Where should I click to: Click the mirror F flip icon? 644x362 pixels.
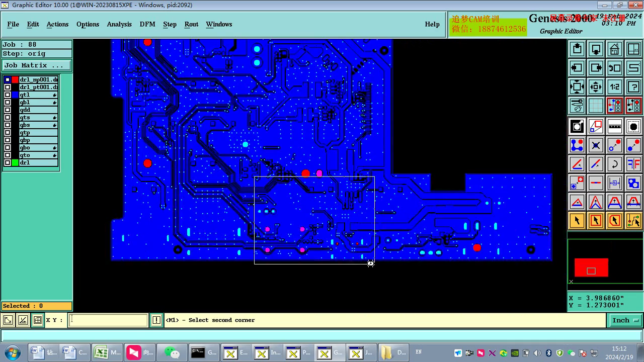[x=633, y=164]
